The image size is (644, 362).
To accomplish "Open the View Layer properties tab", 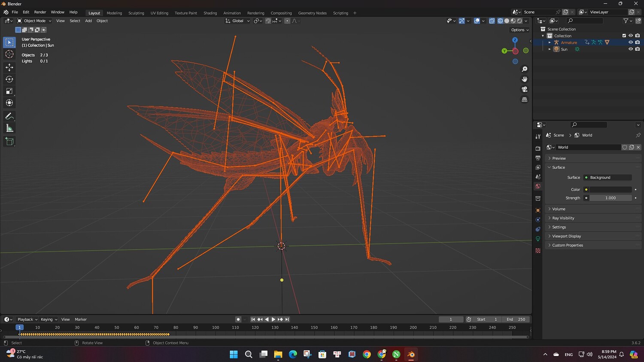I will pyautogui.click(x=538, y=167).
